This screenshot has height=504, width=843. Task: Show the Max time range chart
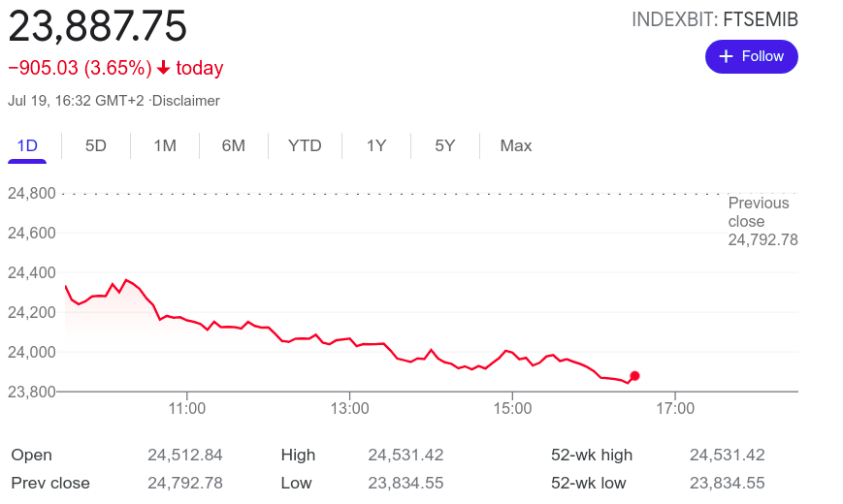(x=516, y=145)
